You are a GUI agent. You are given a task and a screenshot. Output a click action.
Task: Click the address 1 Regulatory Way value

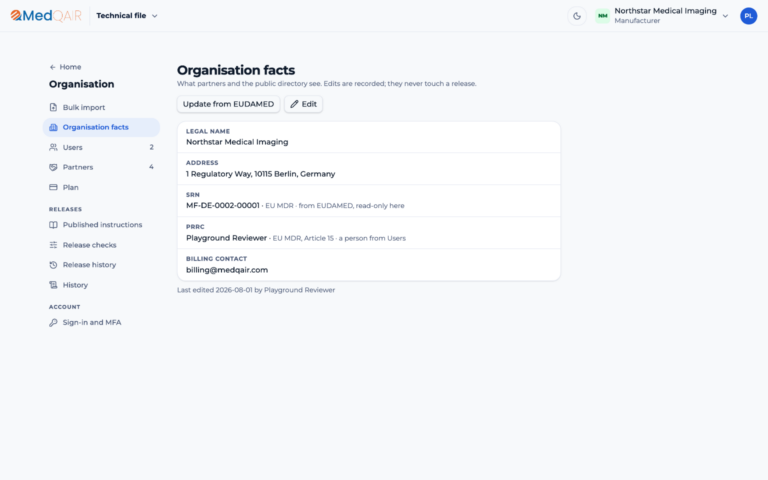pyautogui.click(x=261, y=174)
